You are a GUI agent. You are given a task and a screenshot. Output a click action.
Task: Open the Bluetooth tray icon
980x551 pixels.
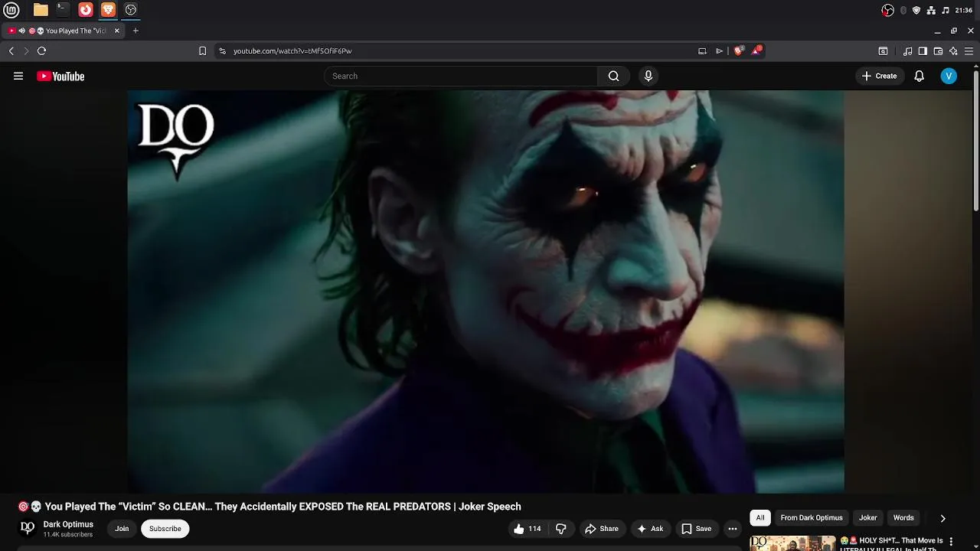[x=903, y=10]
